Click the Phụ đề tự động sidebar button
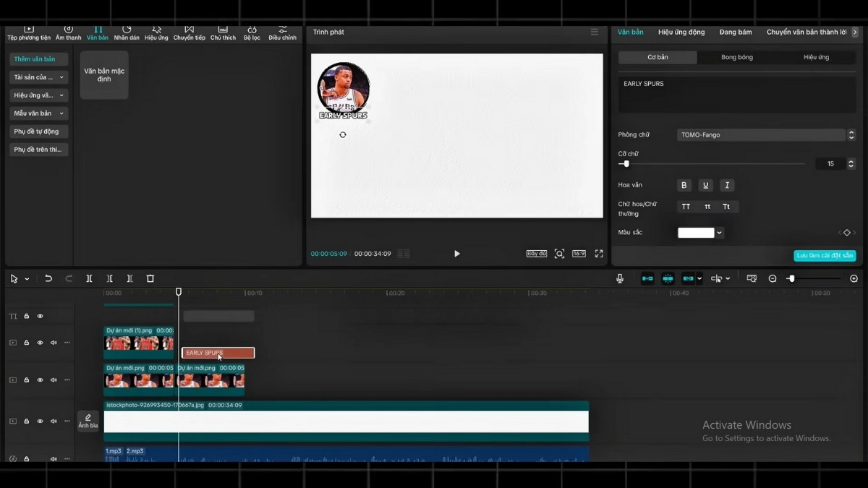Screen dimensions: 868x488 (38, 132)
